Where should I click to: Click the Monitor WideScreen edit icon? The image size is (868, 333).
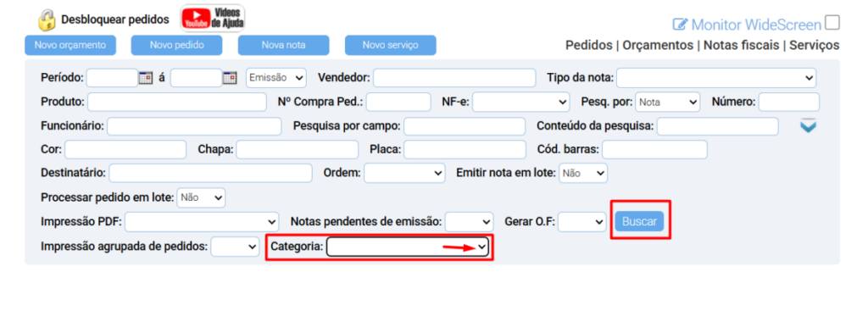coord(681,25)
